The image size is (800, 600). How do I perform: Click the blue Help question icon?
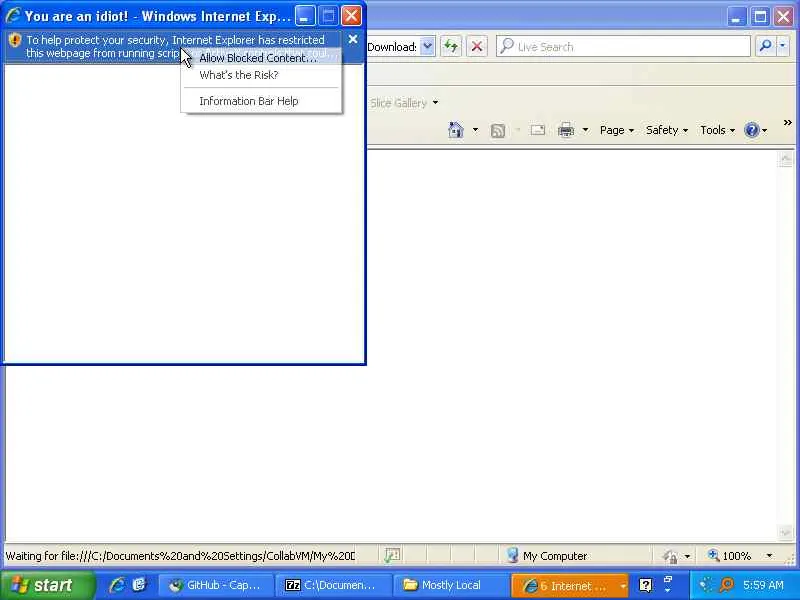[752, 130]
